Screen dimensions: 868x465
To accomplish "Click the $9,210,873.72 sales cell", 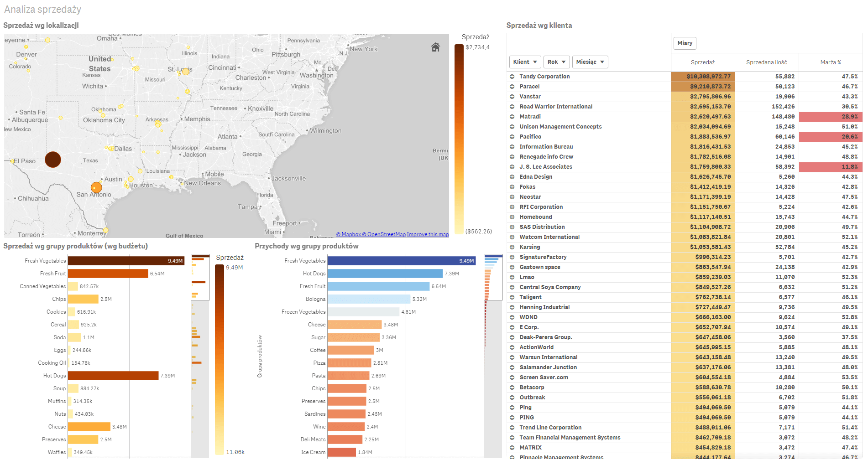I will 703,87.
